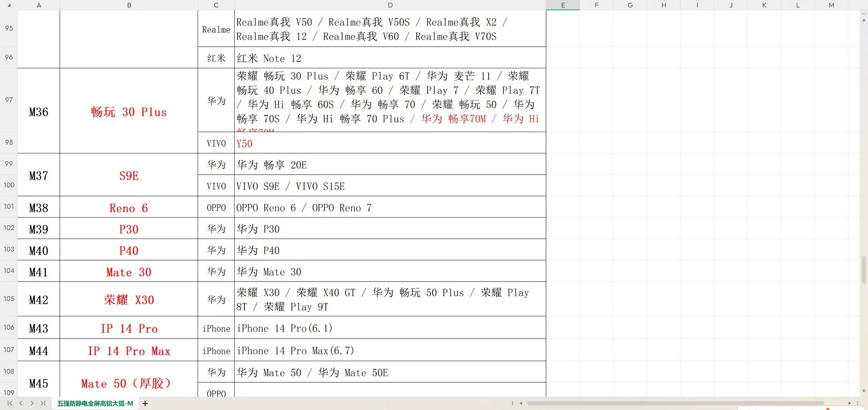Click the select-all corner triangle of the grid

(x=9, y=5)
